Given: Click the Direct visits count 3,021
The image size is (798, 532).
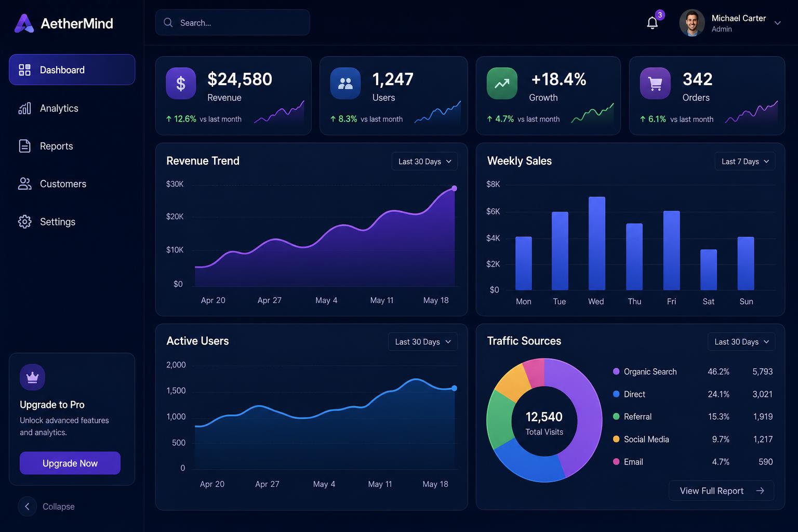Looking at the screenshot, I should click(762, 394).
